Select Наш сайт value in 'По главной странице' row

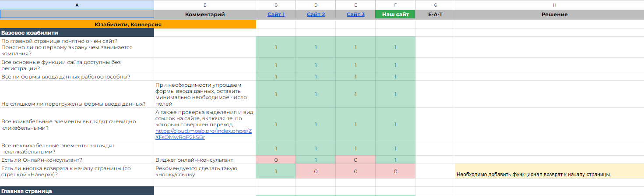[395, 47]
